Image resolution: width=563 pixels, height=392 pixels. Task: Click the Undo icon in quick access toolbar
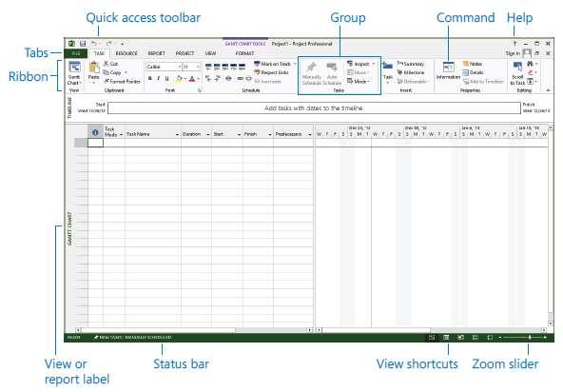[94, 44]
